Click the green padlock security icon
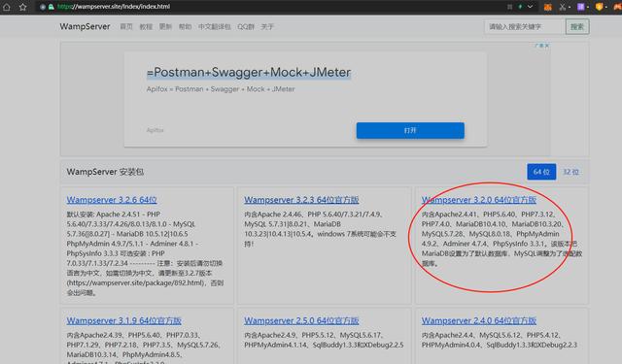 pyautogui.click(x=52, y=7)
